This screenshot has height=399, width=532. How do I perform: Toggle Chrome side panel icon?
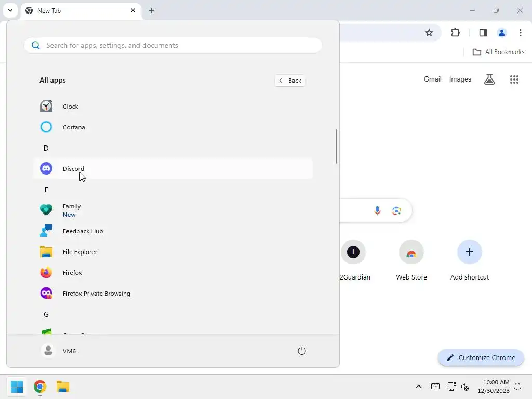[483, 33]
